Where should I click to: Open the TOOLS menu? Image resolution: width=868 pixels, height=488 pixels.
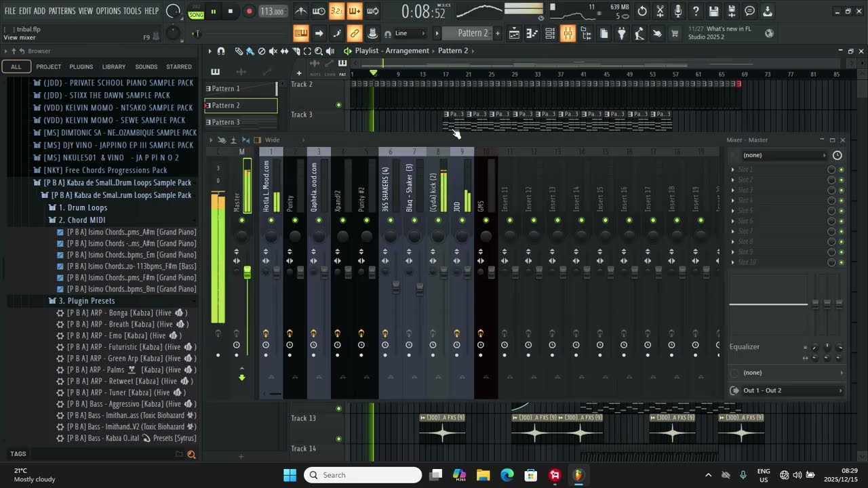point(132,11)
